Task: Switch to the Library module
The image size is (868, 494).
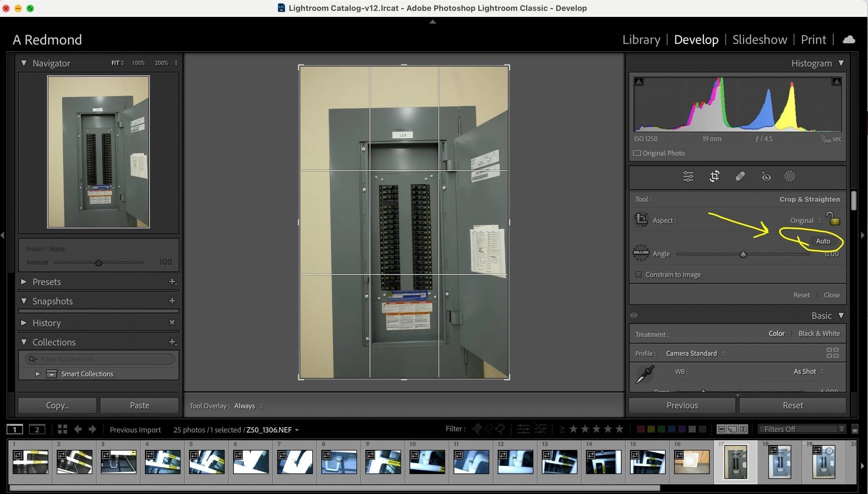Action: [x=641, y=39]
